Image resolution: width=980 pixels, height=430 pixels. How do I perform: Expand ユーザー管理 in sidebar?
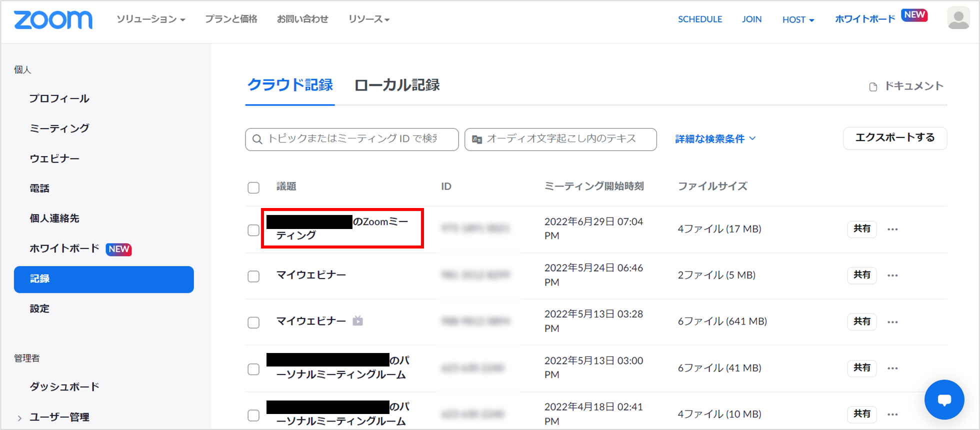[59, 417]
